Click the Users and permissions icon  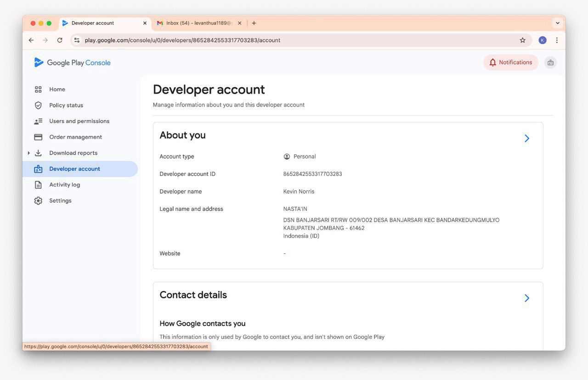[x=38, y=121]
